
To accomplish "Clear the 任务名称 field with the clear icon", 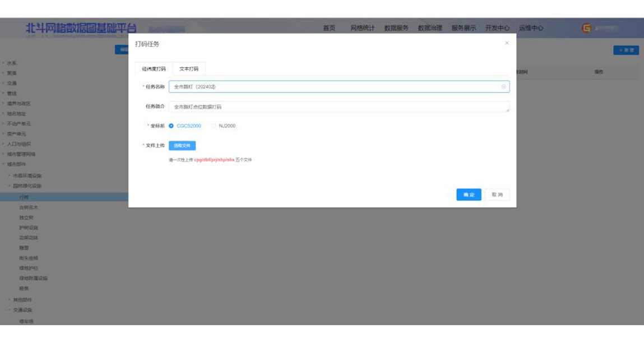I will [503, 87].
